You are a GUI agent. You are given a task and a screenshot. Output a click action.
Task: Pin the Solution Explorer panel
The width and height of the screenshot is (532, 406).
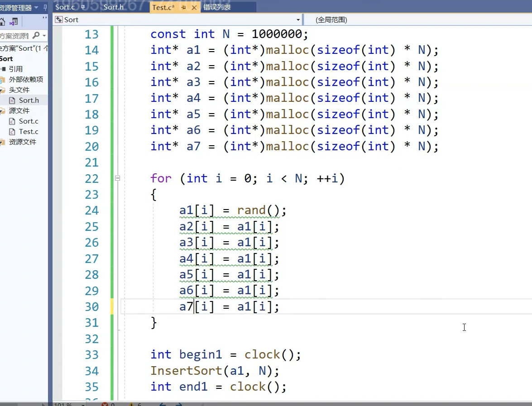[45, 7]
